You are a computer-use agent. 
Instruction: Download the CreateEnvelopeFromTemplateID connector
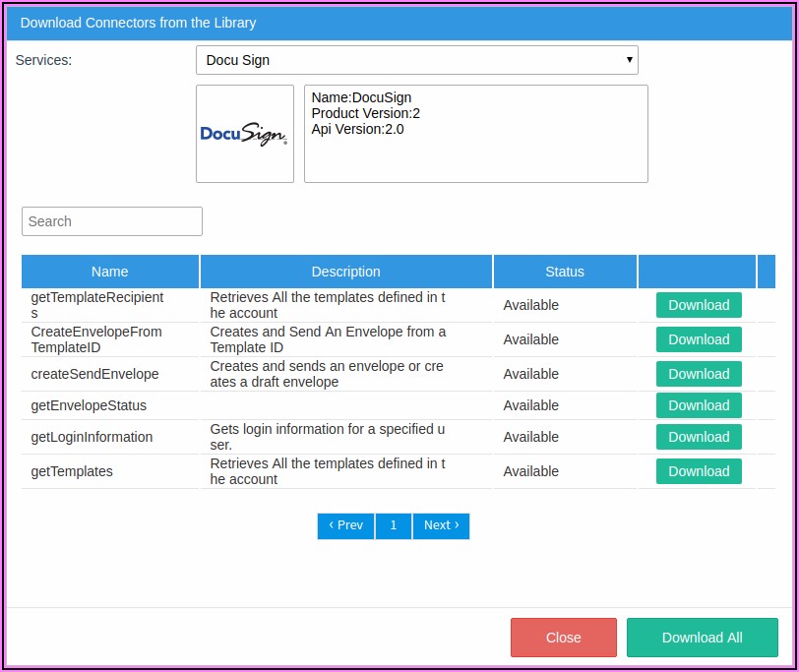pyautogui.click(x=699, y=339)
